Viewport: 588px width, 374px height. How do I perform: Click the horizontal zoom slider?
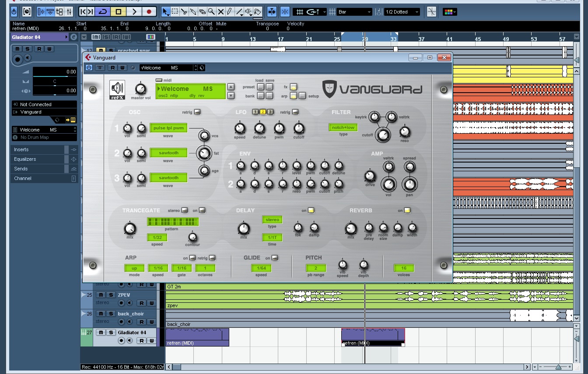point(558,367)
